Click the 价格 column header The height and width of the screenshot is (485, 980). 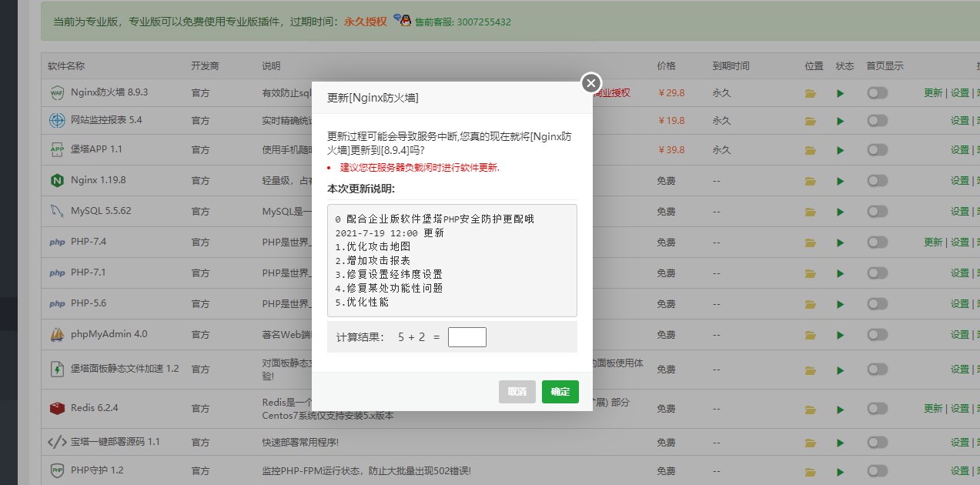tap(667, 66)
